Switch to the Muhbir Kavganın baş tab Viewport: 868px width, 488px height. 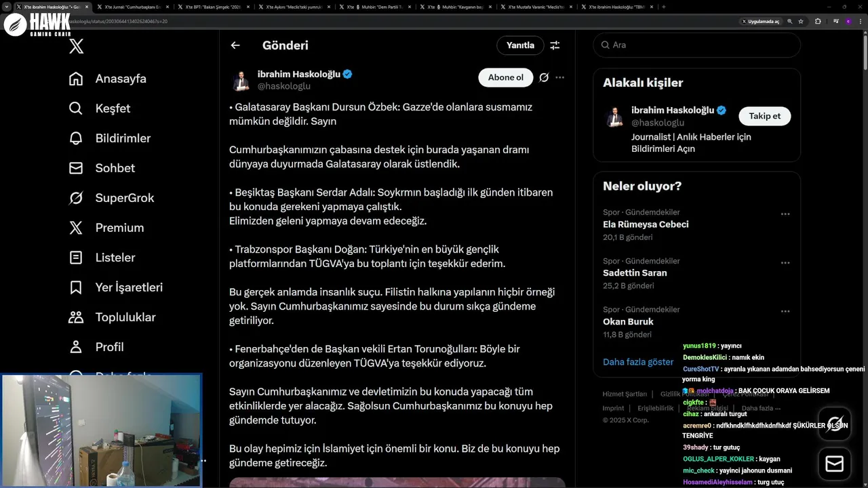(456, 7)
